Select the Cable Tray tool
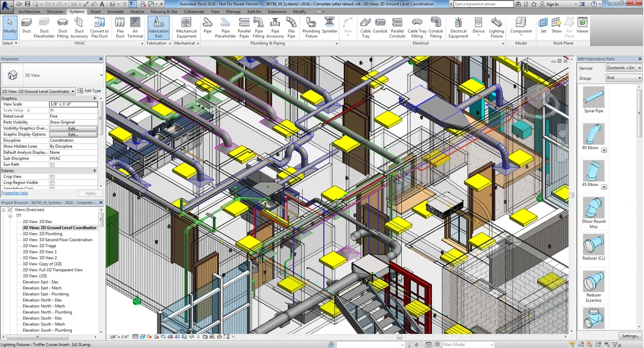Image resolution: width=644 pixels, height=348 pixels. [365, 26]
